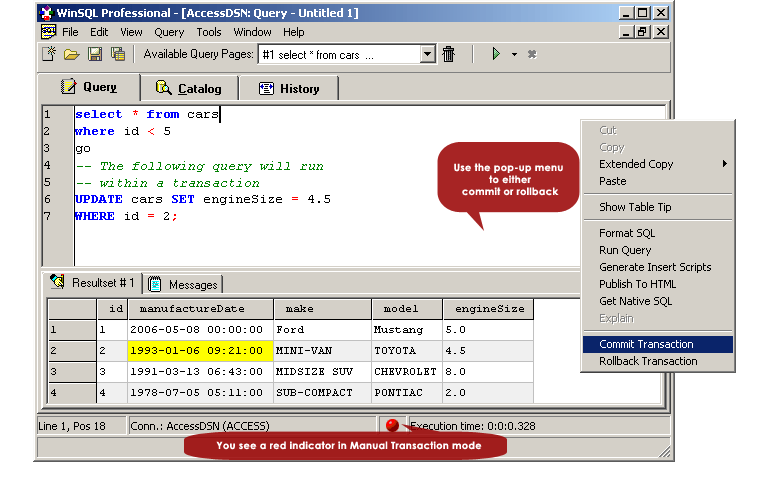Switch to the Catalog tab
Screen dimensions: 779x499
(189, 88)
